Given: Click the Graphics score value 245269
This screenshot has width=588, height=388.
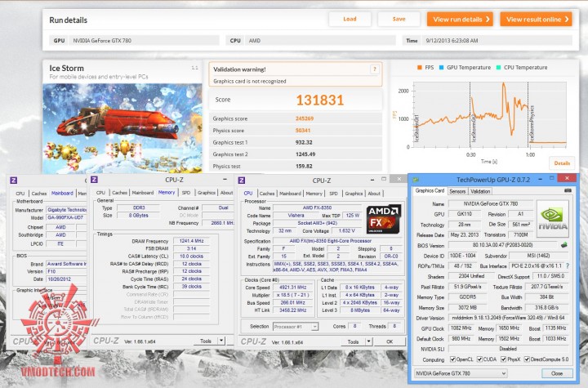Looking at the screenshot, I should pyautogui.click(x=305, y=118).
